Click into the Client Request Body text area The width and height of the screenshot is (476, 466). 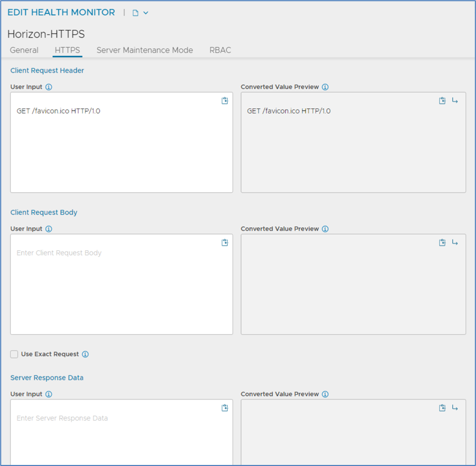[121, 284]
